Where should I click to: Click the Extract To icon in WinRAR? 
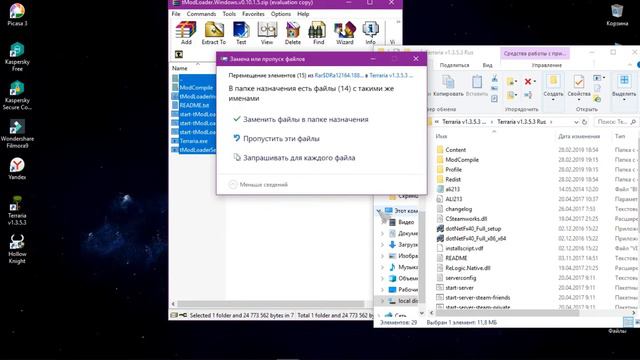[213, 33]
